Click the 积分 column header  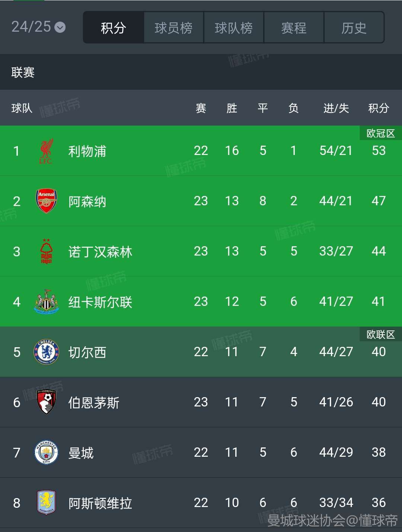pyautogui.click(x=379, y=108)
